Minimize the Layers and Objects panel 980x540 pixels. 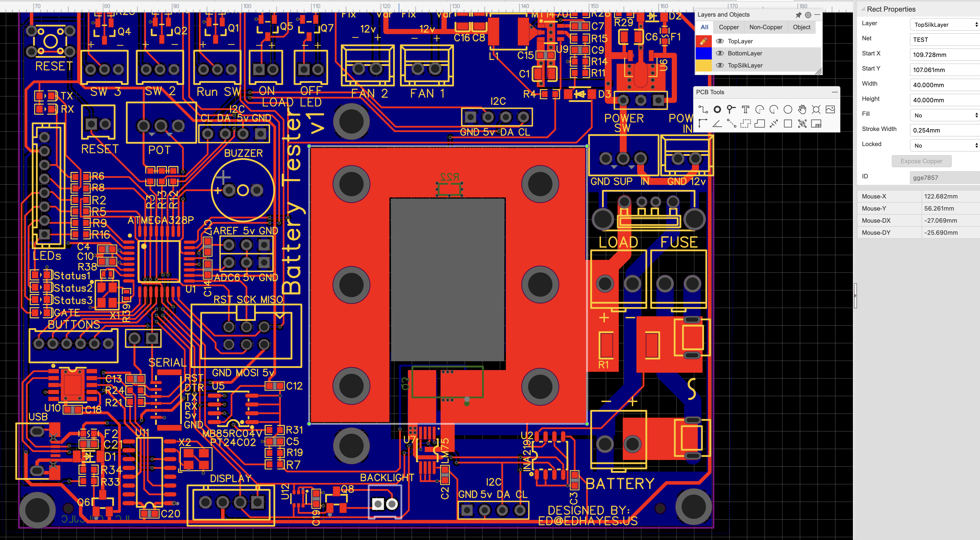817,15
